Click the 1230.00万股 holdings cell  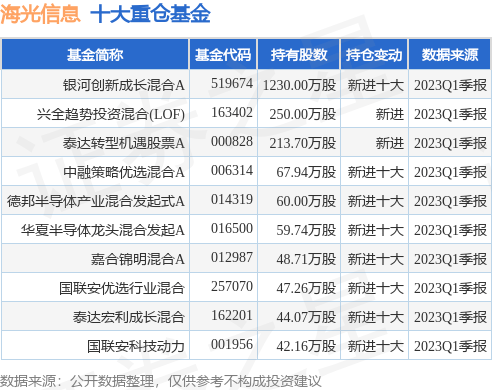pyautogui.click(x=299, y=85)
